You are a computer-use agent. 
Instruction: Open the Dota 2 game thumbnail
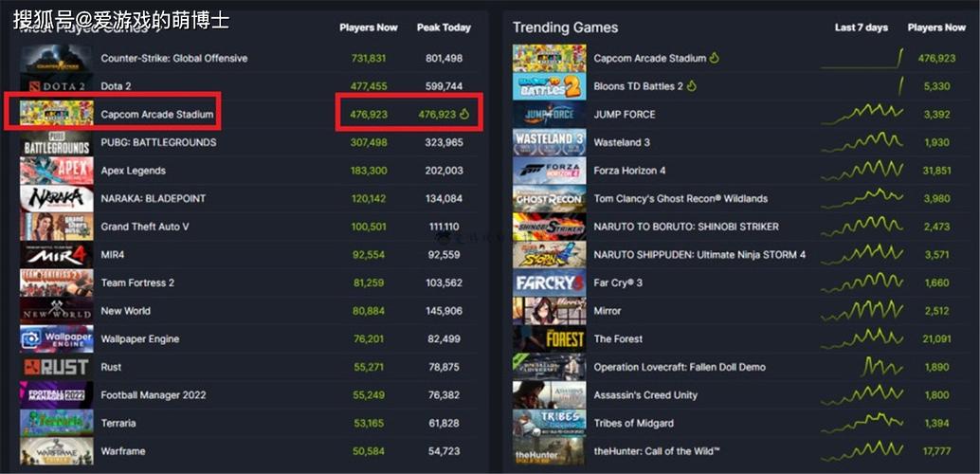57,86
